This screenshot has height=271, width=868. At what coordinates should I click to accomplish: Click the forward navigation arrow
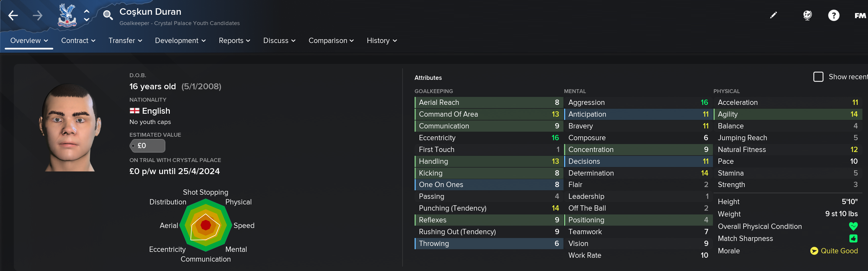[37, 16]
